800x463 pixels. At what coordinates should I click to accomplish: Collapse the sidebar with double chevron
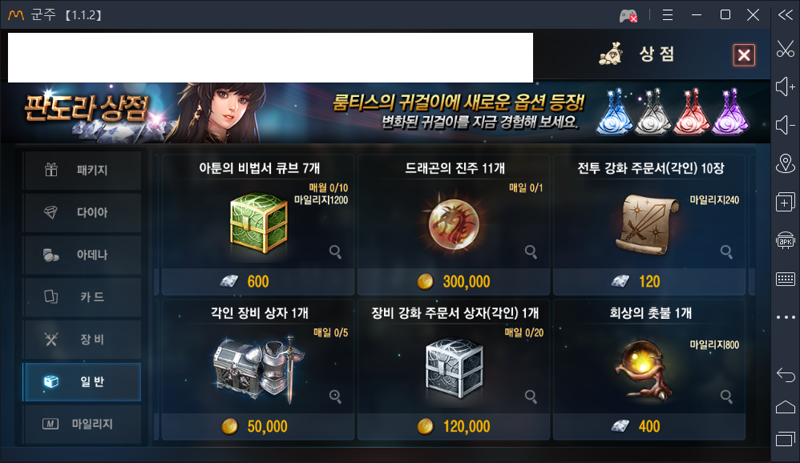[x=785, y=15]
